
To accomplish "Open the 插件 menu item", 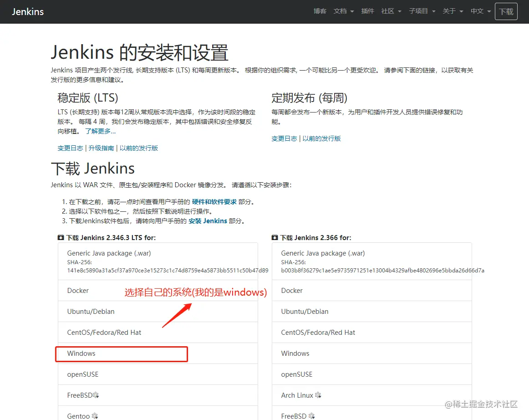I will coord(367,11).
